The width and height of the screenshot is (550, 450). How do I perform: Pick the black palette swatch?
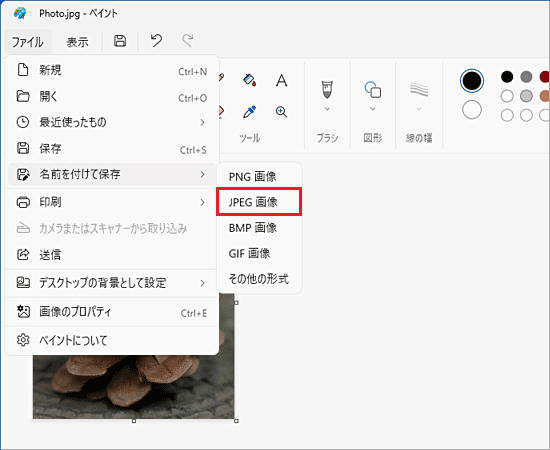[507, 76]
